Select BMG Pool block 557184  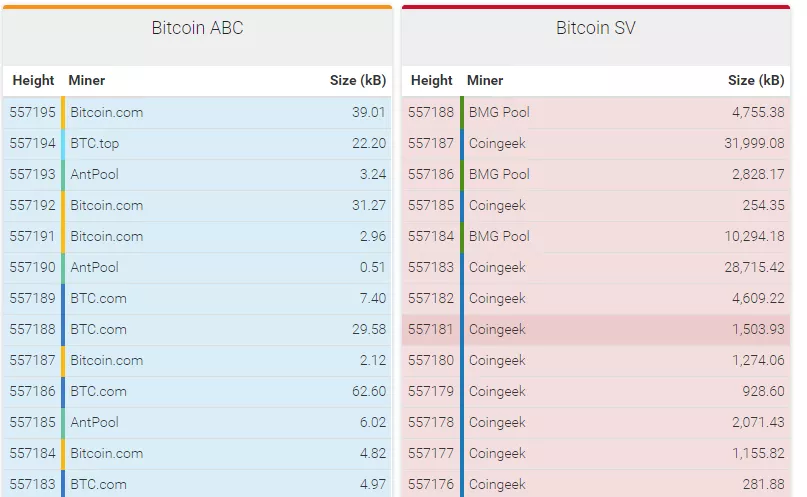[x=595, y=236]
